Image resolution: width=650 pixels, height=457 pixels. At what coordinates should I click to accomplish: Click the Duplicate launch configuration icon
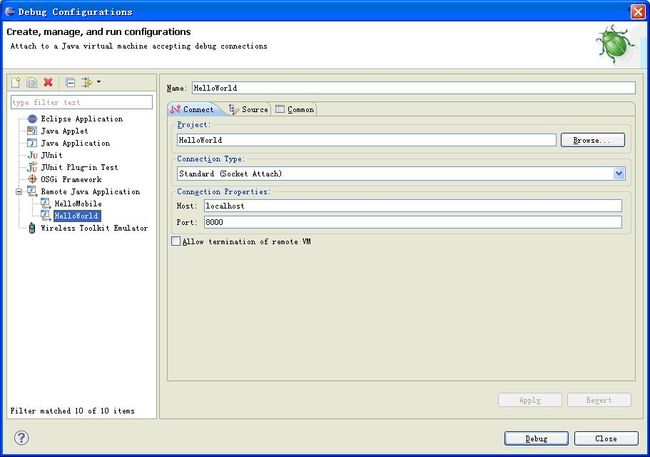pos(32,83)
